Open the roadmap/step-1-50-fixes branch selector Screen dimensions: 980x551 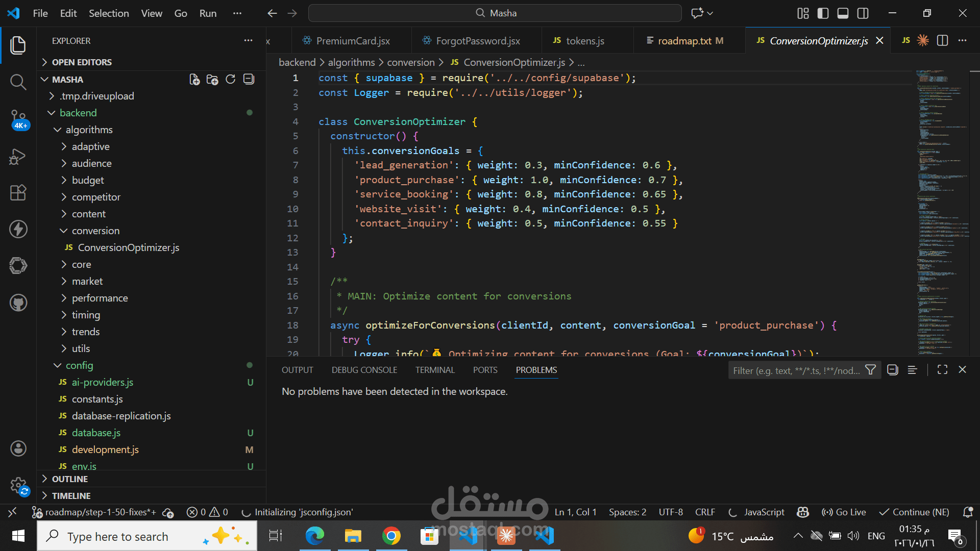coord(94,512)
